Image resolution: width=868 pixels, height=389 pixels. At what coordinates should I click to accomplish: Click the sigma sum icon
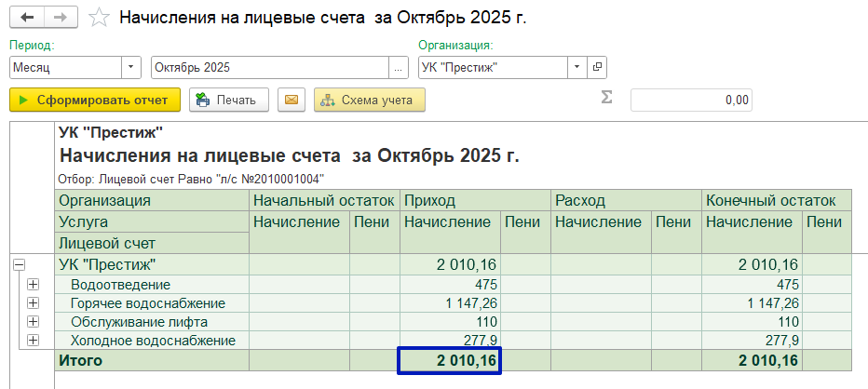[x=606, y=99]
